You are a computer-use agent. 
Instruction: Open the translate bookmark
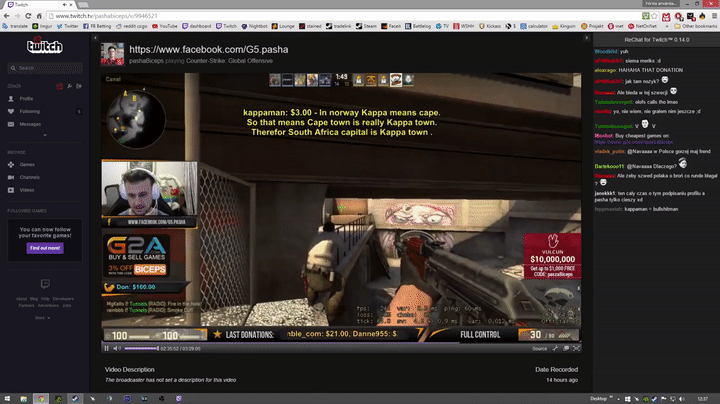pos(15,26)
